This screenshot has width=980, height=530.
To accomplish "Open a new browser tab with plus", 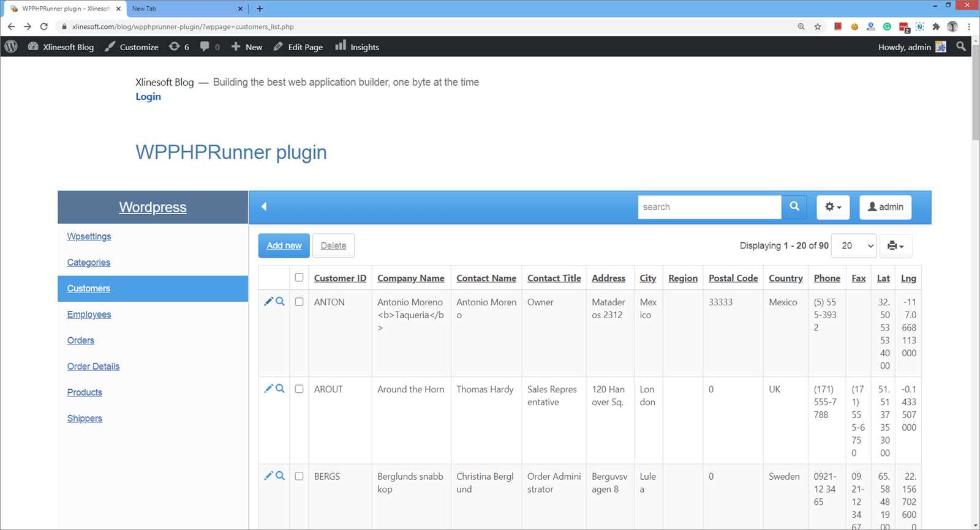I will pos(260,9).
